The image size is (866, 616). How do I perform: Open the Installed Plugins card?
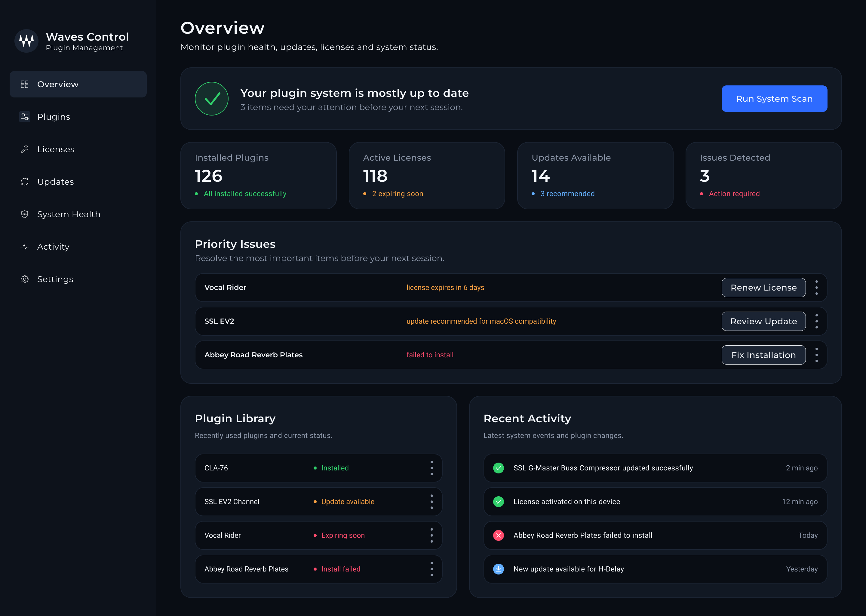click(x=259, y=176)
